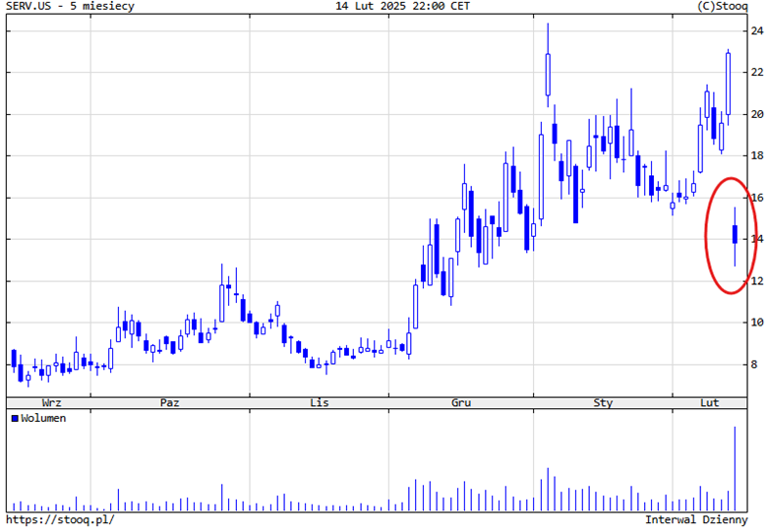Select the Lis month on the time axis
This screenshot has width=767, height=532.
click(x=319, y=403)
